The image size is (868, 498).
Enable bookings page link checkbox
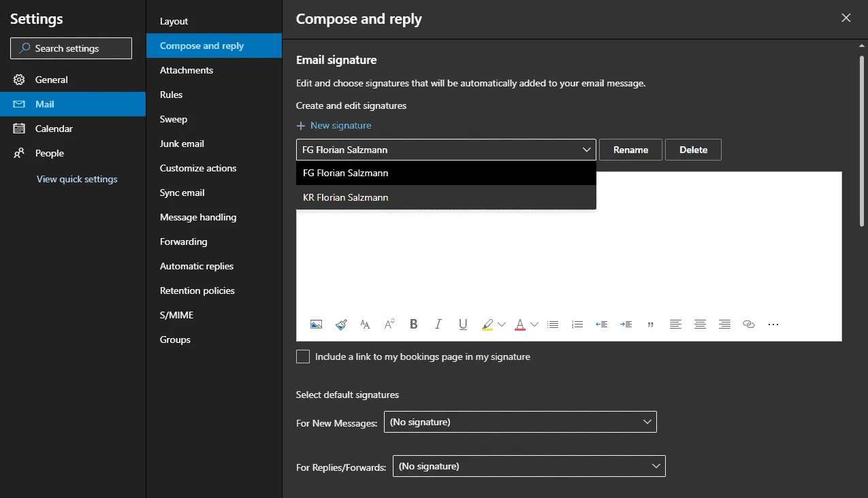point(303,356)
